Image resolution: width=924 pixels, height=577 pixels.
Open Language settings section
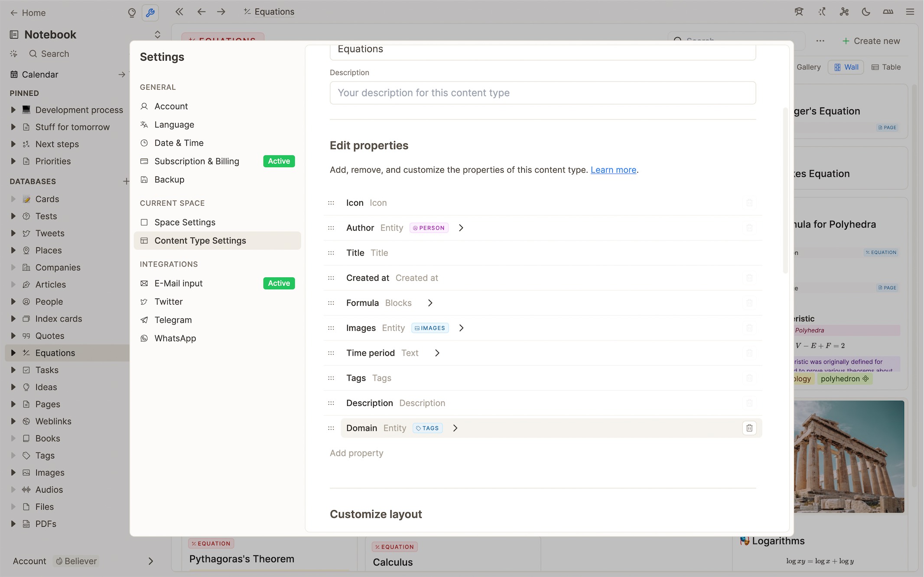click(x=217, y=125)
